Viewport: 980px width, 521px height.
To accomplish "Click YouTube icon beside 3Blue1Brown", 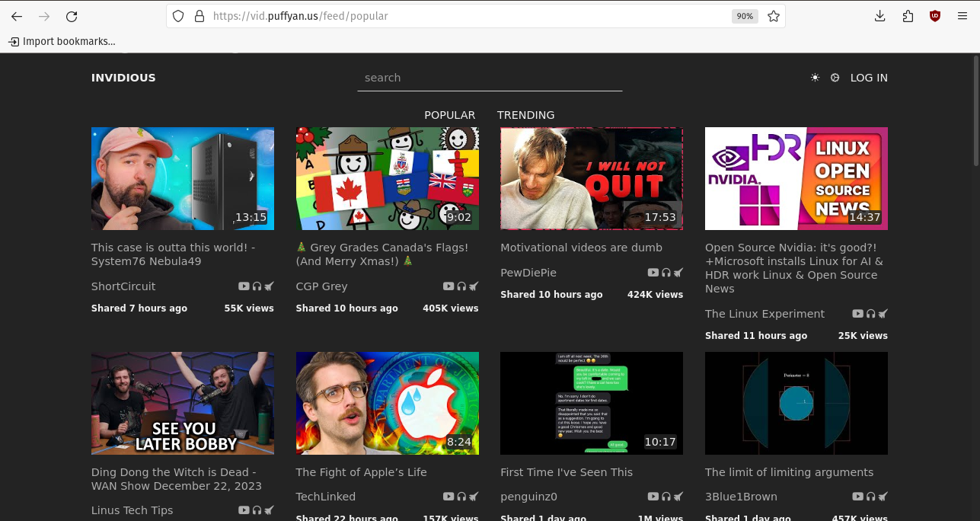I will coord(858,497).
